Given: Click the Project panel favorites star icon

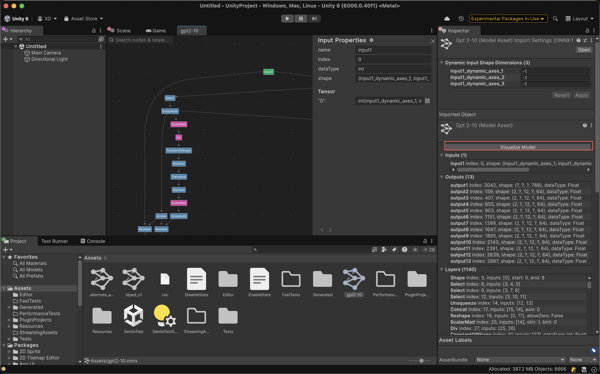Looking at the screenshot, I should 415,250.
